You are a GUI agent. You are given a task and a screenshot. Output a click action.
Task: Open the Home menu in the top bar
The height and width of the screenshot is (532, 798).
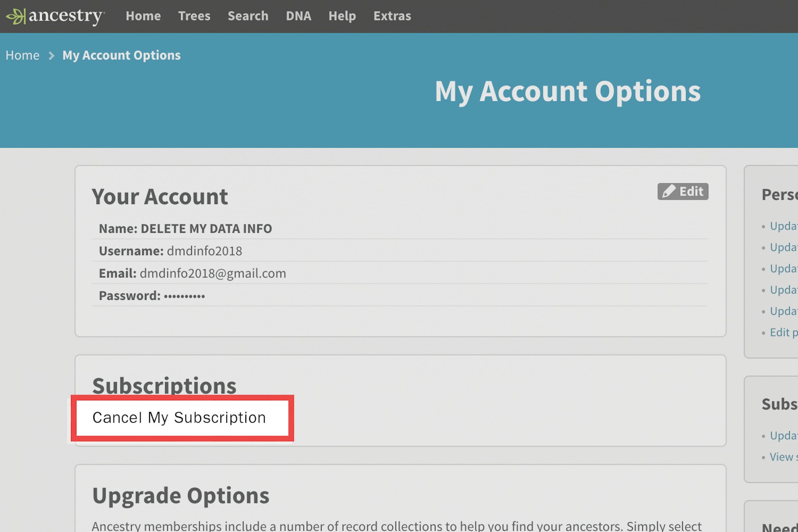tap(143, 16)
